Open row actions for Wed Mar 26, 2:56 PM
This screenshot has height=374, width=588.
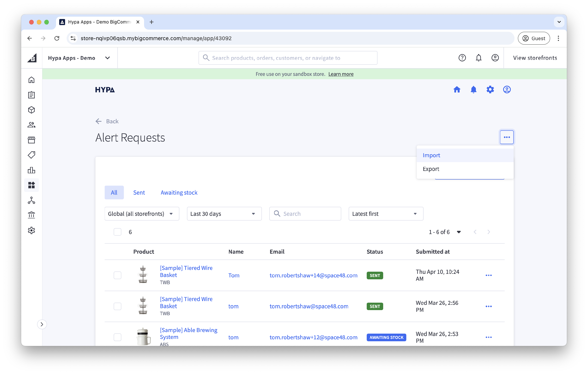(488, 306)
